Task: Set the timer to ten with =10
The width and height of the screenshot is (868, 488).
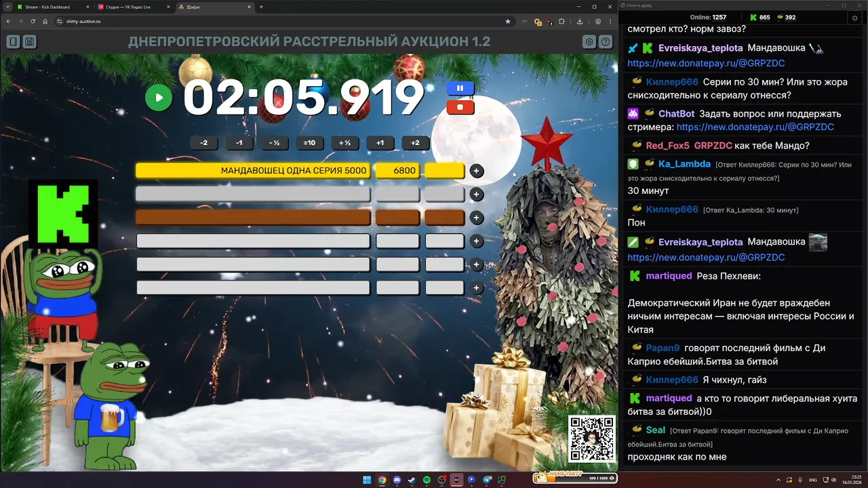Action: [x=309, y=143]
